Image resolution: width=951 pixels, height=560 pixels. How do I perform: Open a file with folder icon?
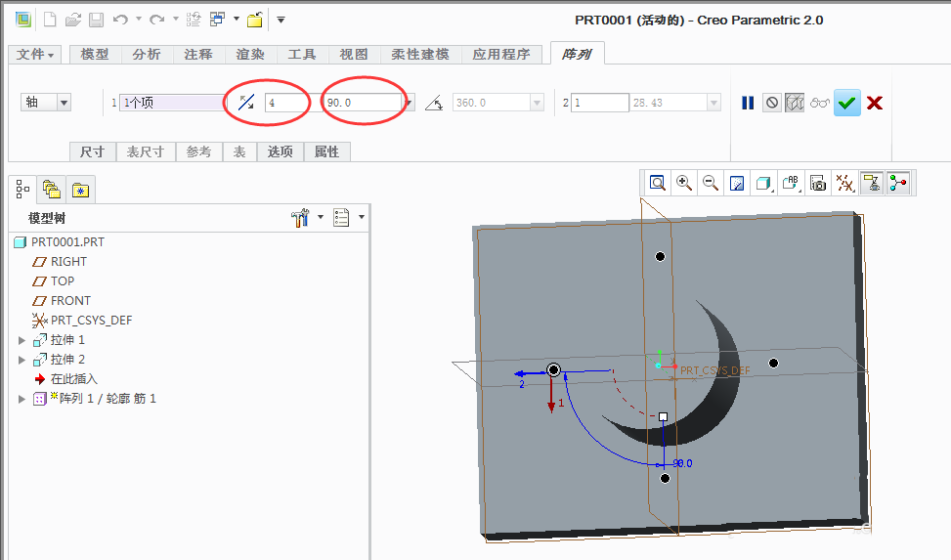(72, 20)
